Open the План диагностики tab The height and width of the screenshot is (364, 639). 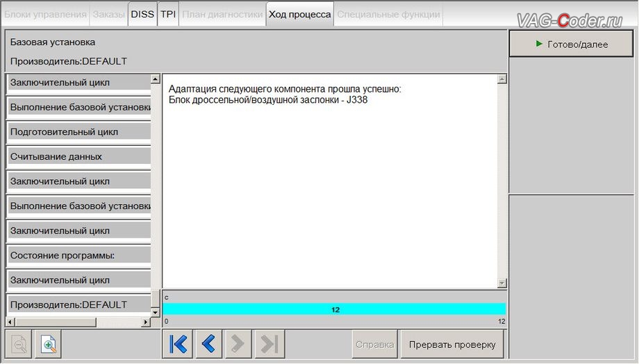coord(222,15)
